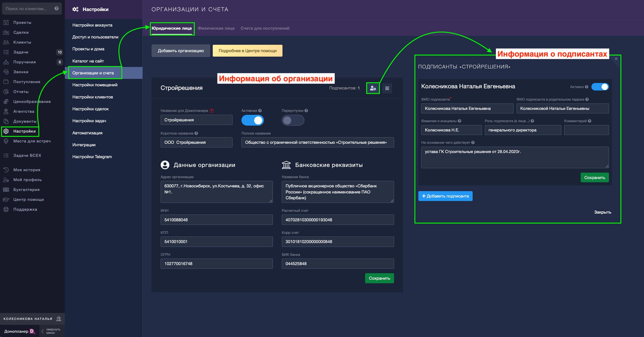This screenshot has height=337, width=644.
Task: Click the Роль подписанта input field
Action: coord(523,130)
